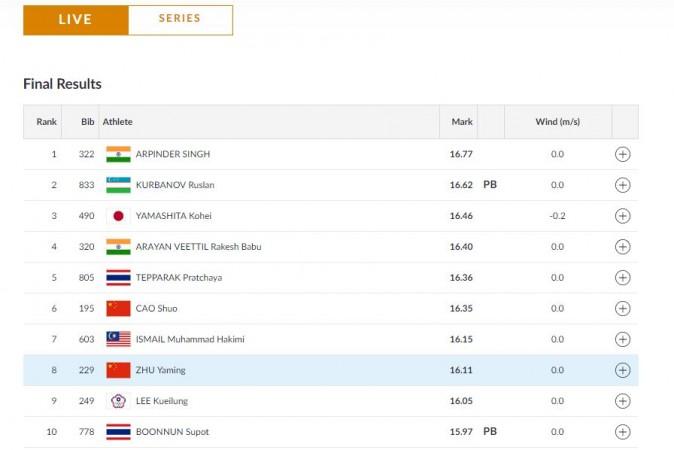Click Japan flag beside YAMASHITA Kohei
Image resolution: width=674 pixels, height=450 pixels.
tap(118, 216)
